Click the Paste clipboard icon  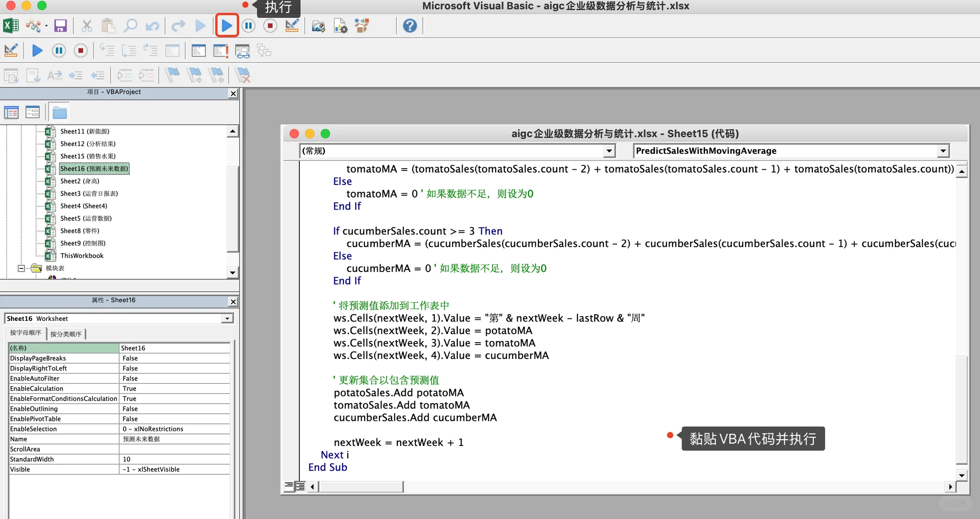click(109, 25)
